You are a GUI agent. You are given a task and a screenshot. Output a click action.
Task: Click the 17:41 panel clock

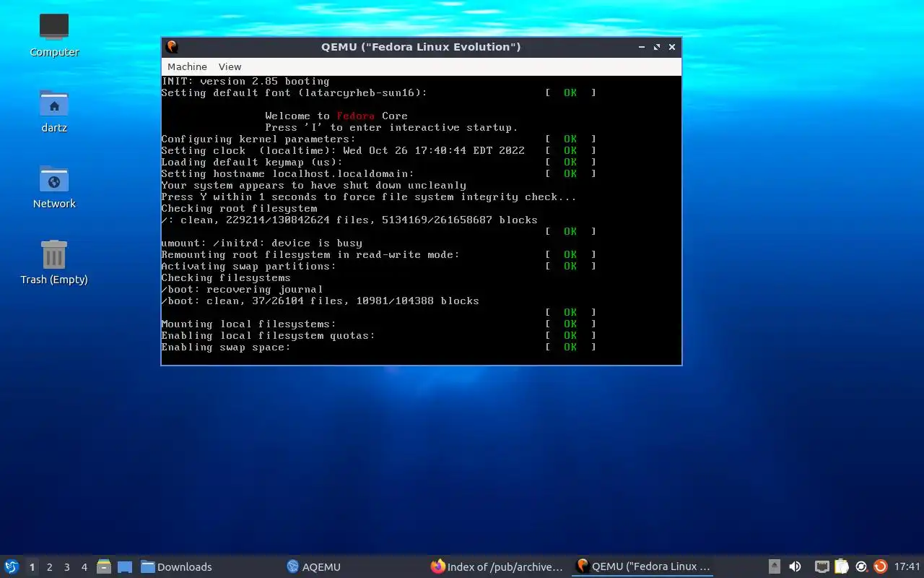pos(907,566)
